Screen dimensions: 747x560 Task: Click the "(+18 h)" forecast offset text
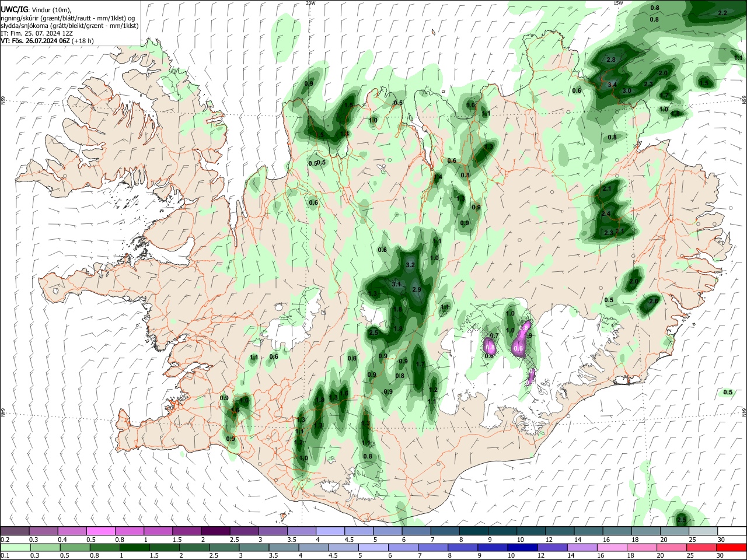point(83,41)
